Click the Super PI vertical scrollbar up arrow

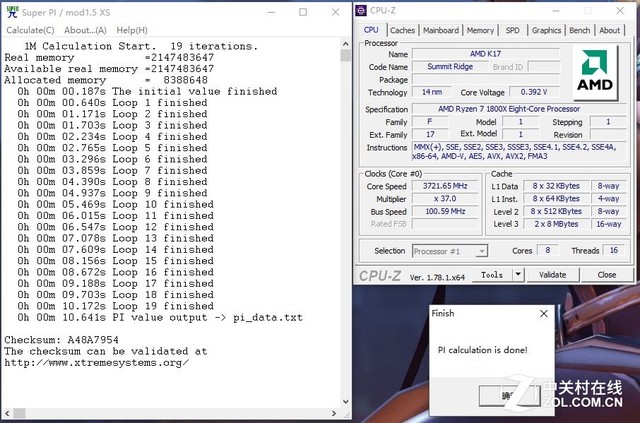pos(346,44)
